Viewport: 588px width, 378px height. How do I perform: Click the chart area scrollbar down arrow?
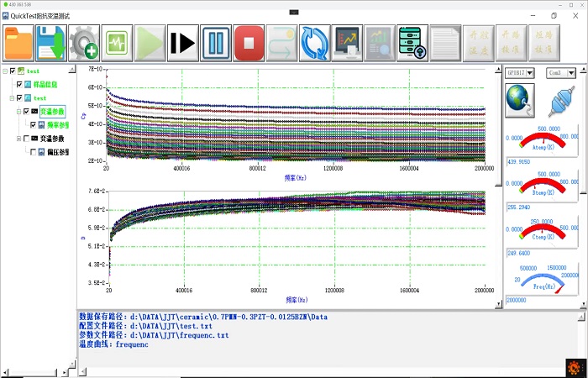(498, 304)
